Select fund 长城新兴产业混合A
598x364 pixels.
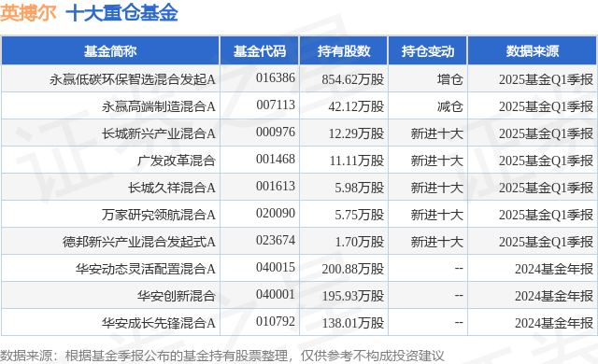pos(158,133)
